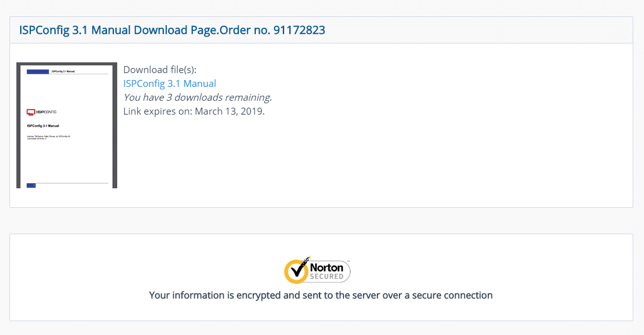Click the "Link expires on: March 13, 2019" text
644x335 pixels.
click(x=193, y=111)
